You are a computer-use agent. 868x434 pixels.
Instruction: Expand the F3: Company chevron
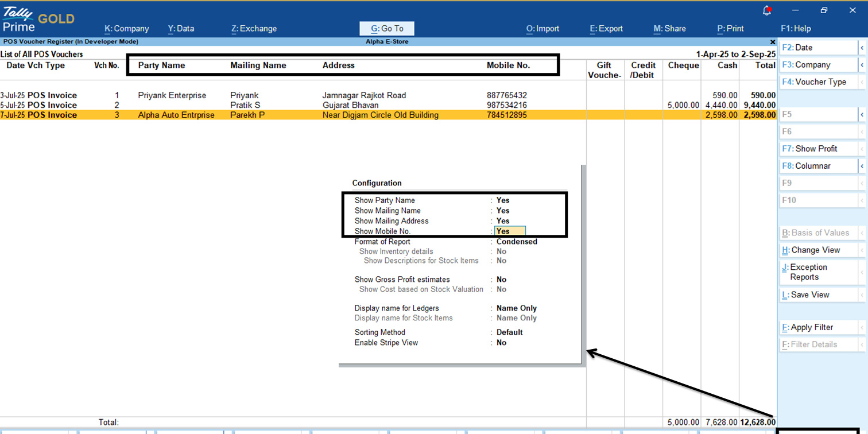(x=863, y=64)
